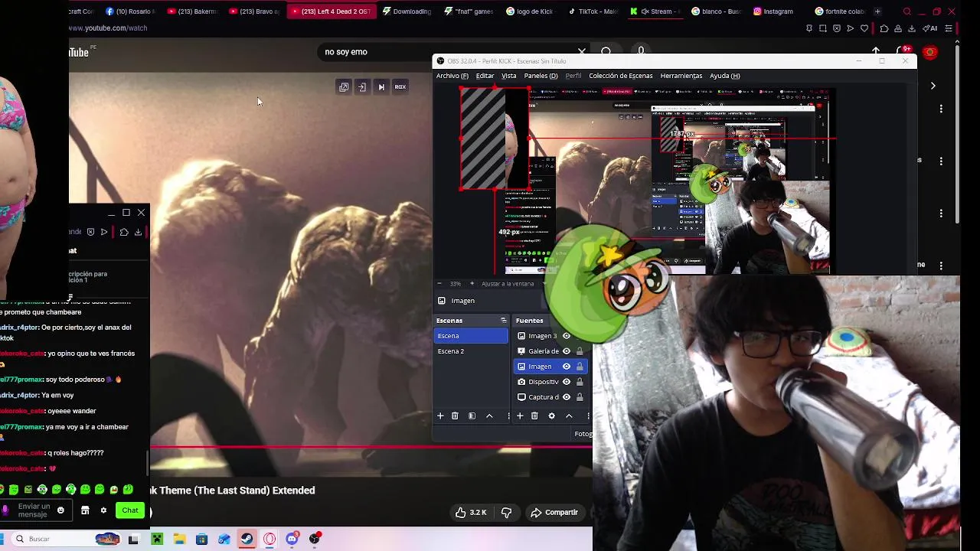Click the green Chat send button

[129, 510]
